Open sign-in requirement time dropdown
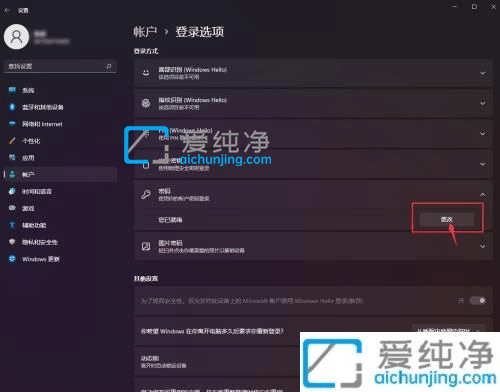 [449, 330]
